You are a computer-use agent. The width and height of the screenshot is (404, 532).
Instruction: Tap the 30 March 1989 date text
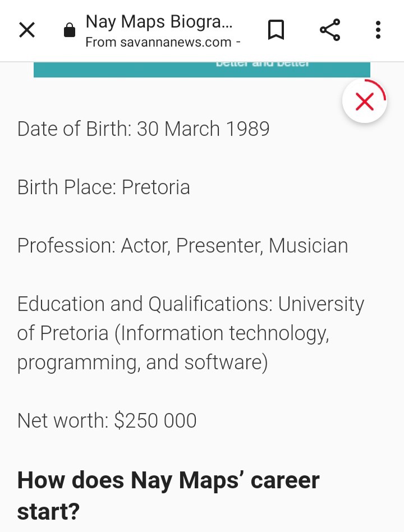[203, 129]
